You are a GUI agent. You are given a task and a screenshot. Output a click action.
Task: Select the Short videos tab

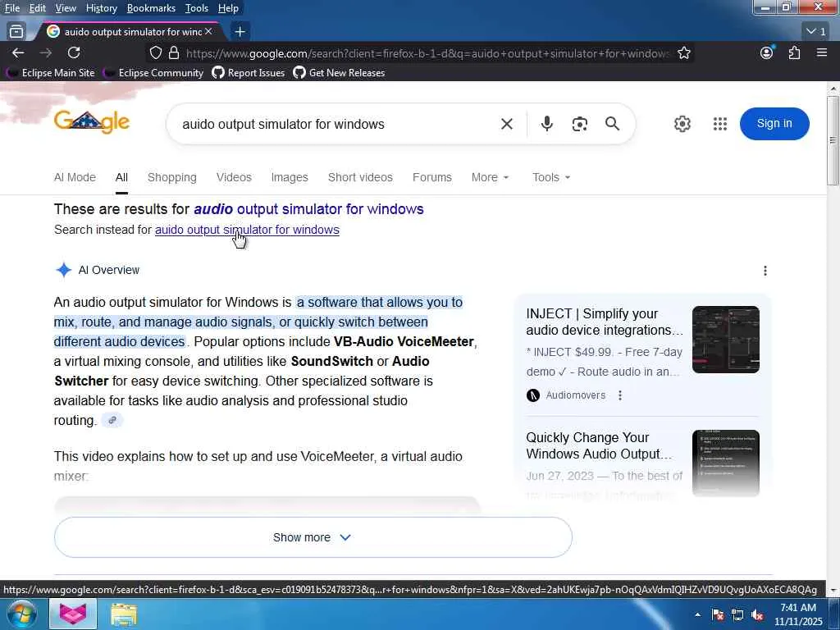[360, 177]
